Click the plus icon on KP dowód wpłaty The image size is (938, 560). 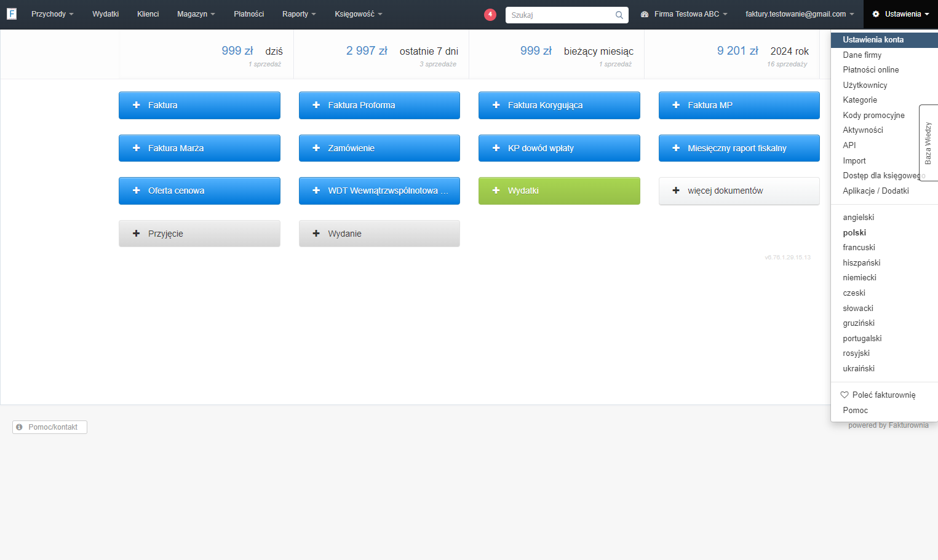(496, 148)
